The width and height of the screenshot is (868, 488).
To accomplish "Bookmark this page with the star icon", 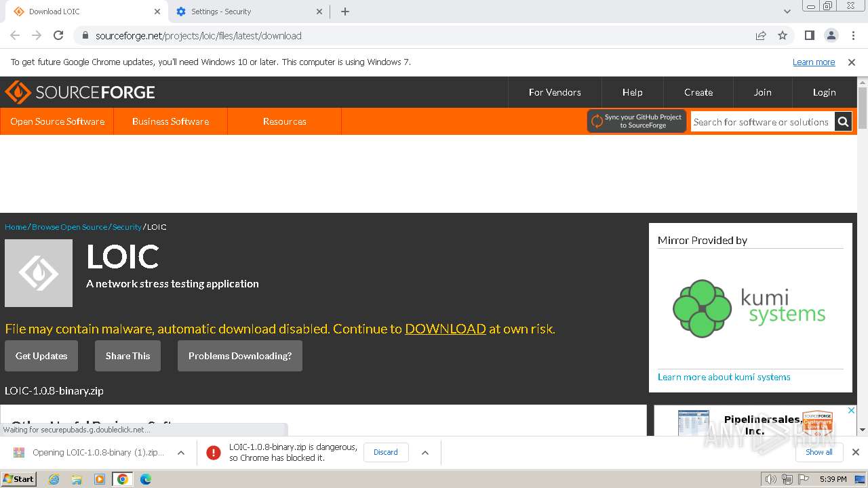I will 783,35.
